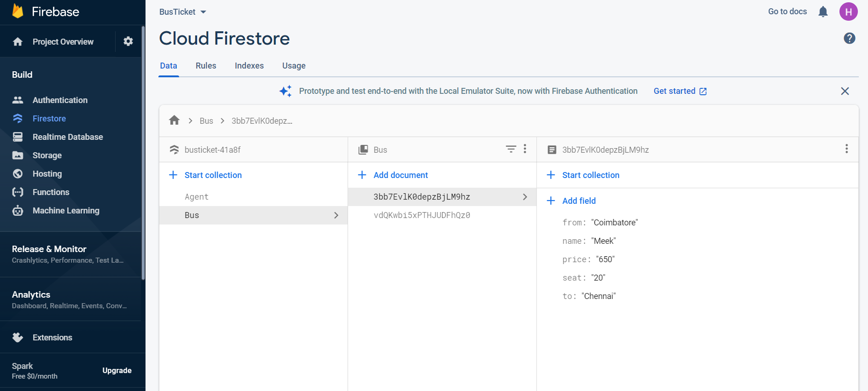
Task: Open the filter icon for Bus collection
Action: (x=511, y=149)
